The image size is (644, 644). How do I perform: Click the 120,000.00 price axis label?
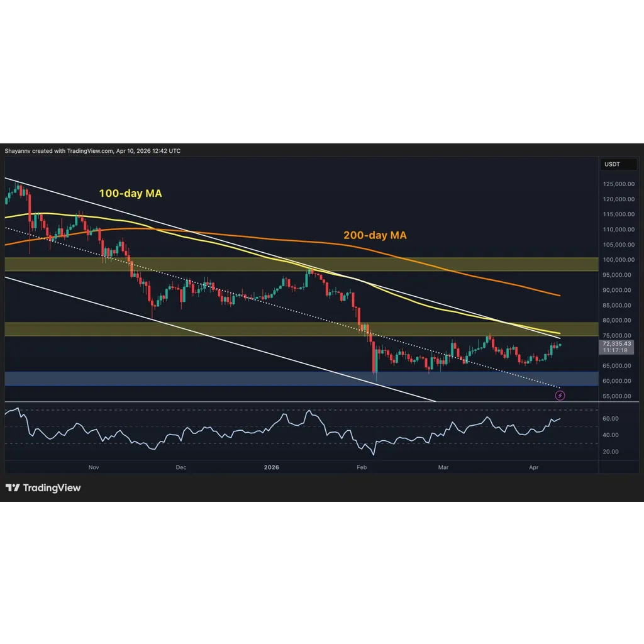tap(619, 199)
